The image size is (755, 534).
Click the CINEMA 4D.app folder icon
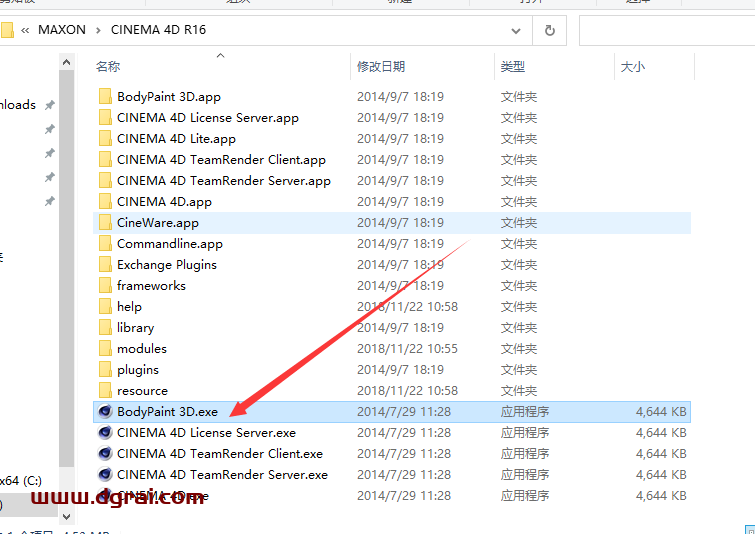pyautogui.click(x=105, y=202)
